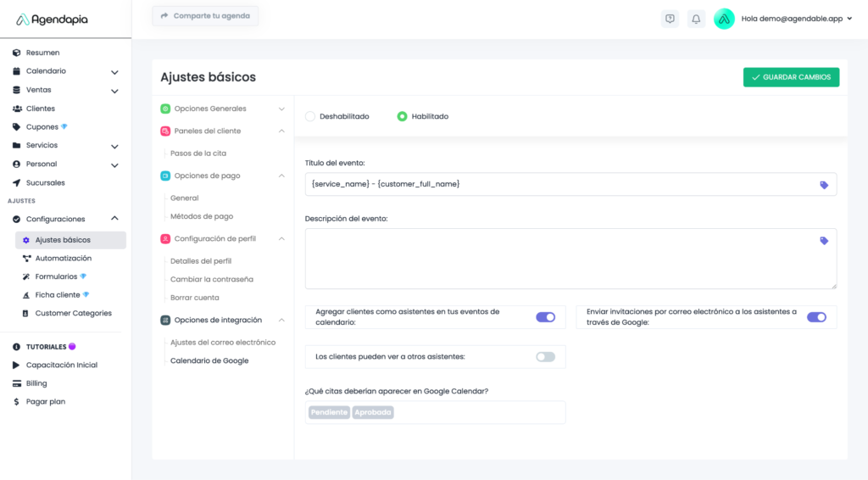This screenshot has height=480, width=868.
Task: Expand the Opciones Generales section
Action: click(281, 109)
